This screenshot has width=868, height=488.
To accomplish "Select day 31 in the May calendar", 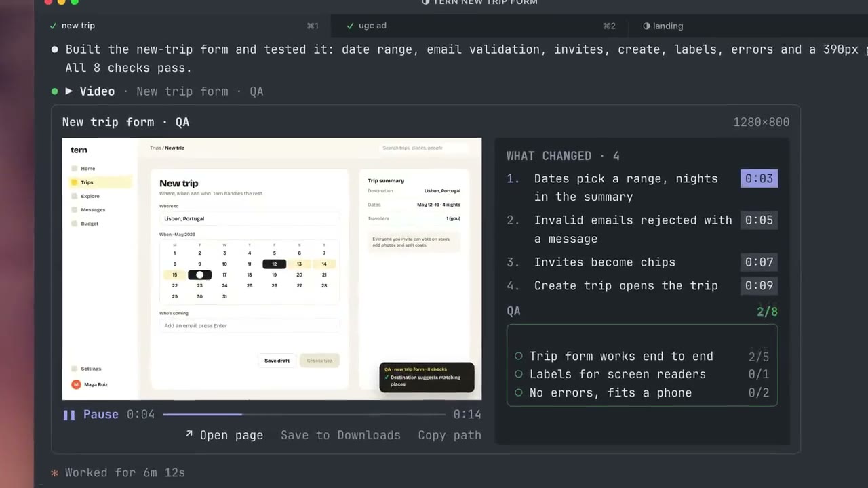I will [224, 296].
